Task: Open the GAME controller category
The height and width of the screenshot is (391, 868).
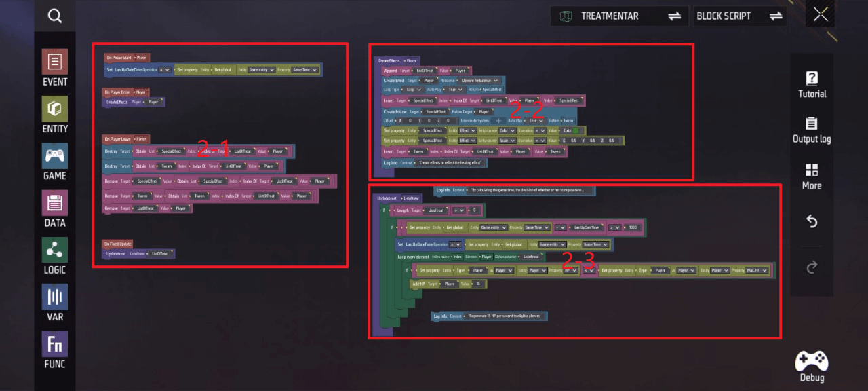Action: pos(55,162)
